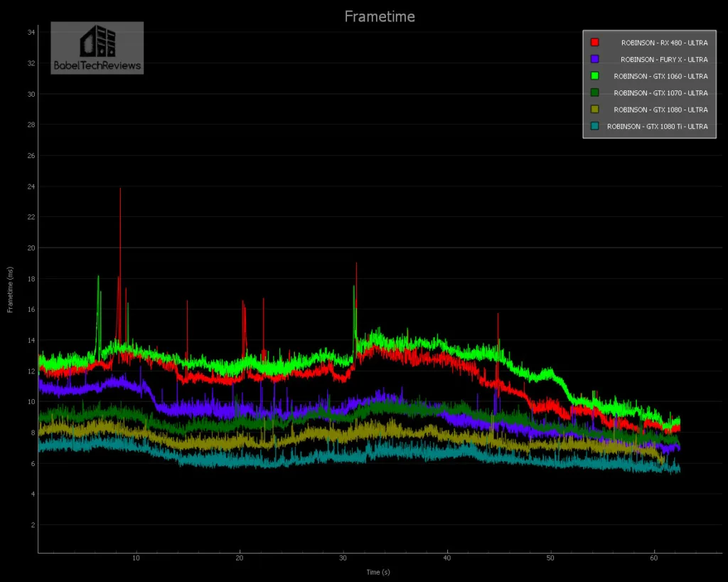Click the BabelTechReviews logo
The image size is (728, 582).
[x=97, y=48]
